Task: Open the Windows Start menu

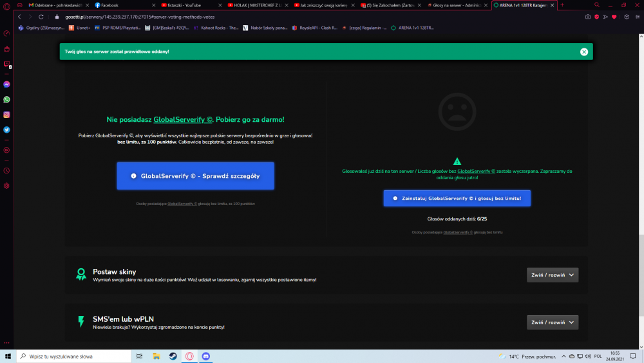Action: [x=8, y=357]
